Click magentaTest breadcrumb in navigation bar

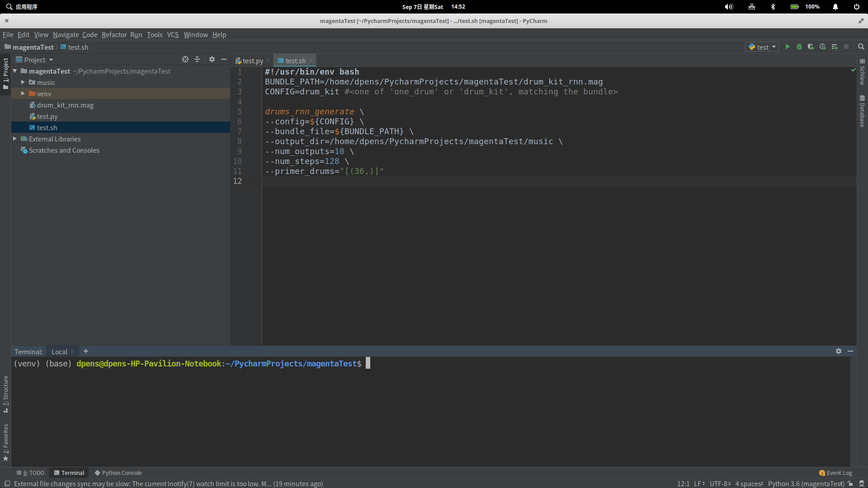coord(29,47)
